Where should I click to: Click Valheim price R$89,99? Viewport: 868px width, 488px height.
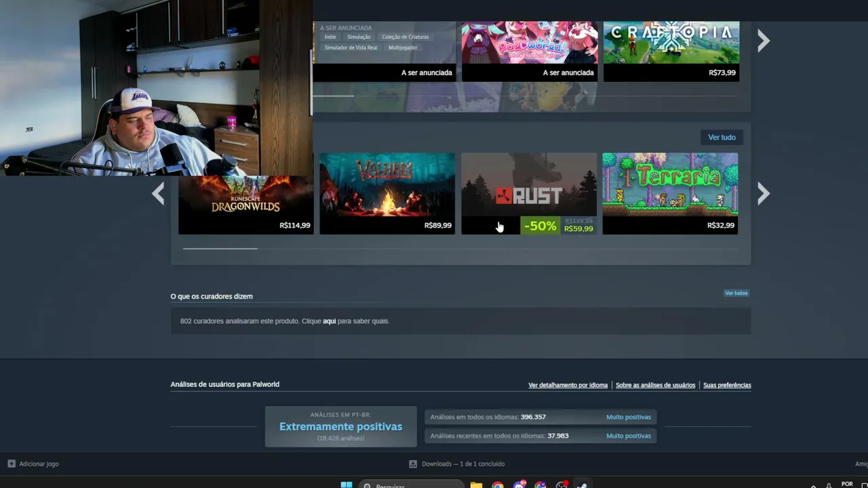(438, 225)
